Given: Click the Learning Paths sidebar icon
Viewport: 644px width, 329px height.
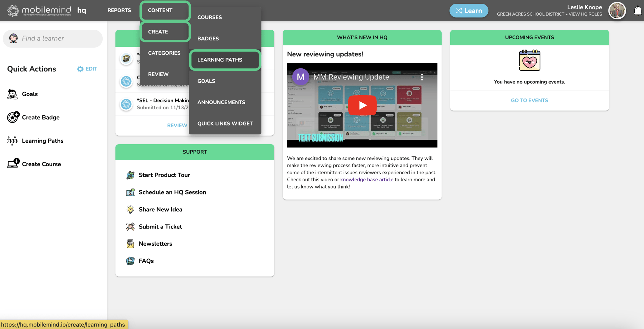Looking at the screenshot, I should (x=12, y=141).
